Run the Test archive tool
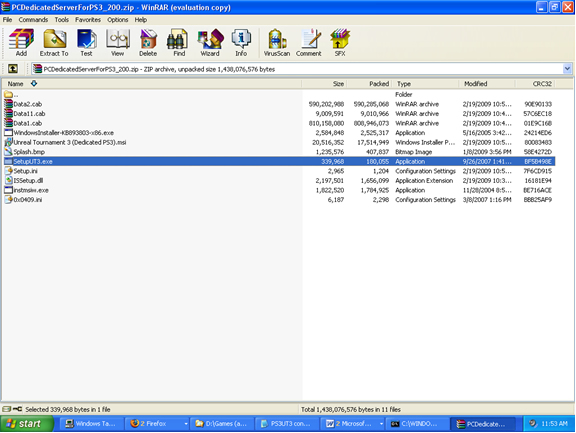 point(86,43)
